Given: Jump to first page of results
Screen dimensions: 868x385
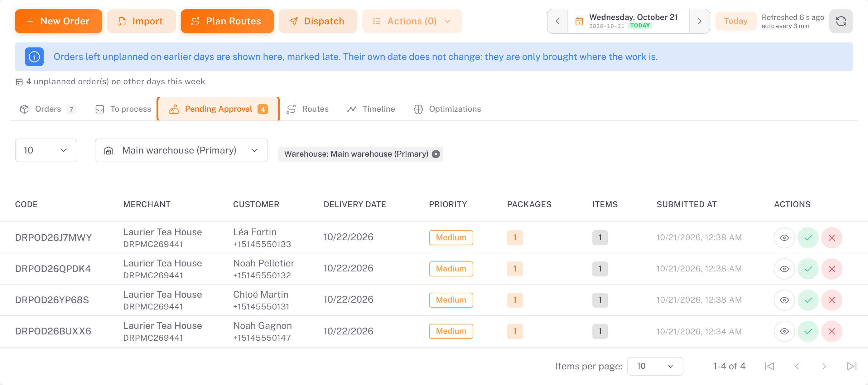Looking at the screenshot, I should point(769,366).
